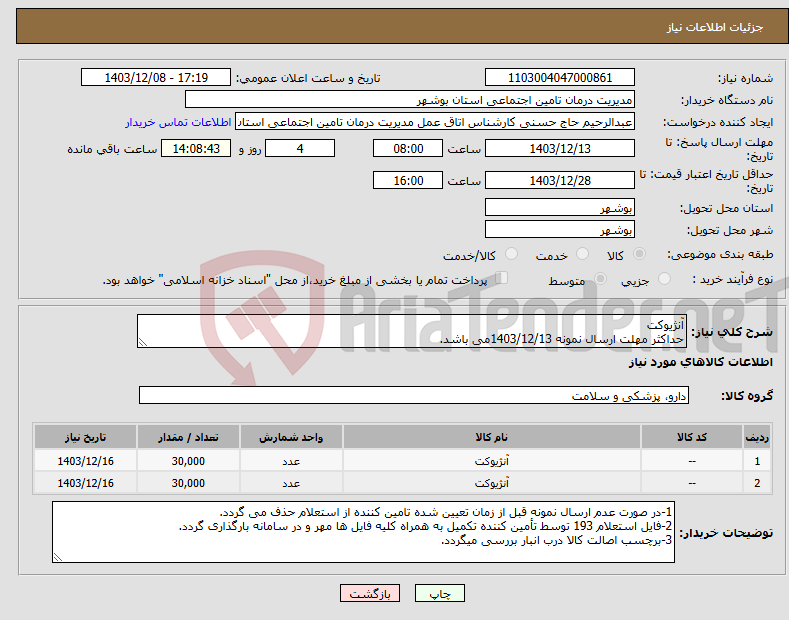This screenshot has height=620, width=789.
Task: Click the شماره نیاز field 1103004047000861
Action: (560, 78)
